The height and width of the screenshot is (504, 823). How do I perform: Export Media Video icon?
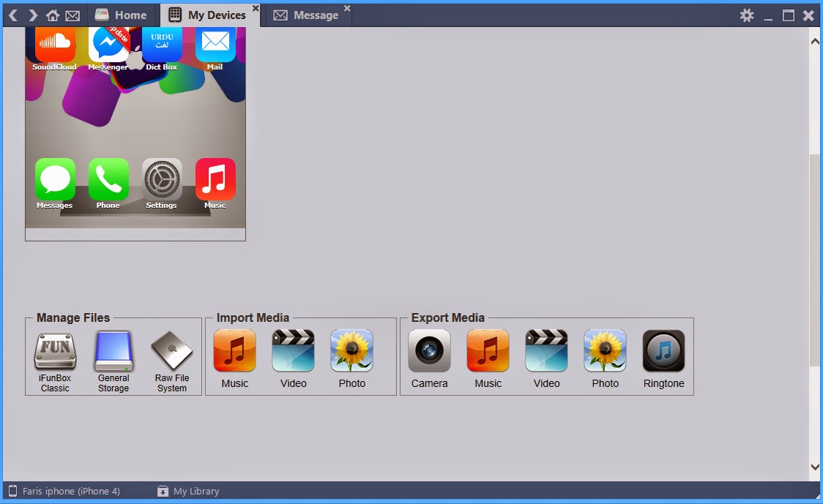[x=546, y=350]
